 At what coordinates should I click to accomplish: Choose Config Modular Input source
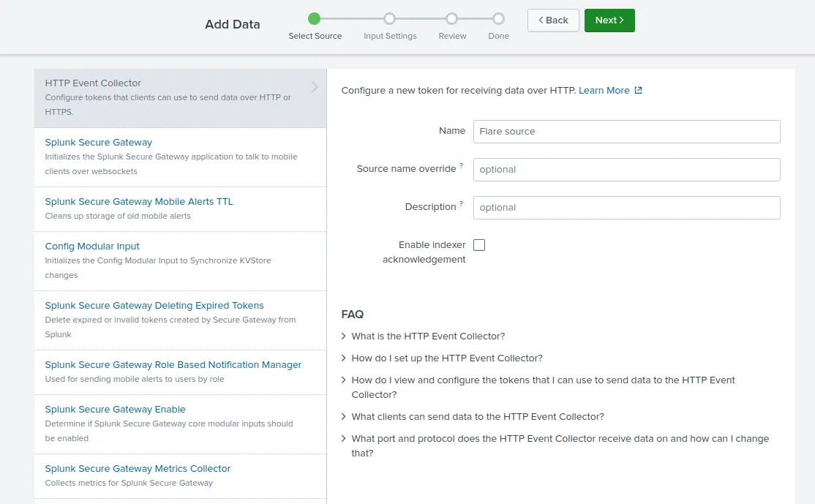[92, 247]
